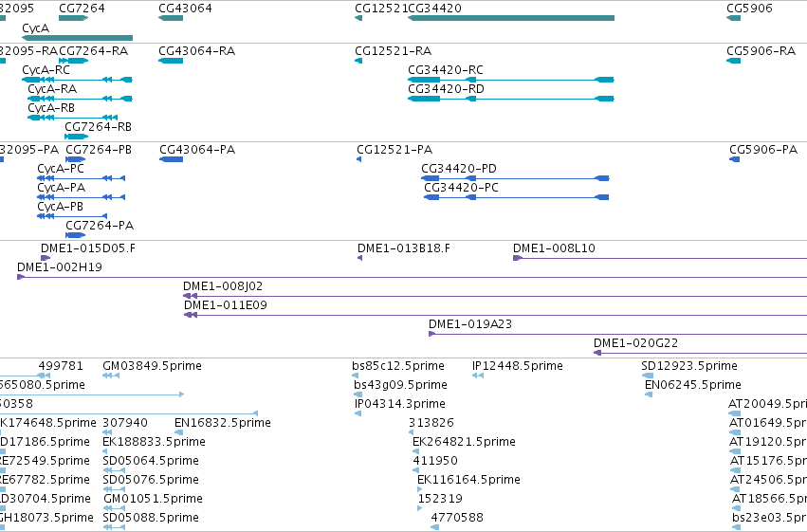Select the CG34420 gene bar

pyautogui.click(x=511, y=18)
